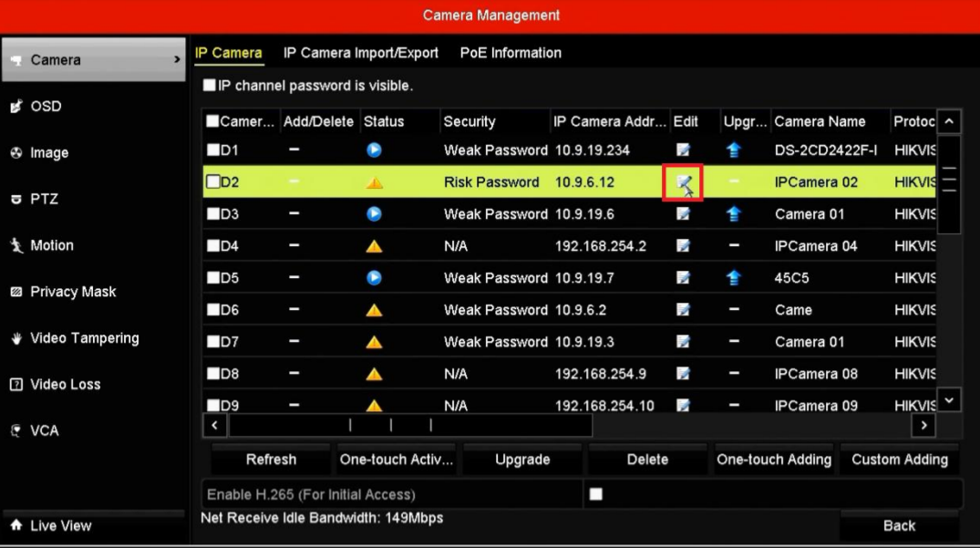Click Add/Delete minus for D3

[294, 213]
